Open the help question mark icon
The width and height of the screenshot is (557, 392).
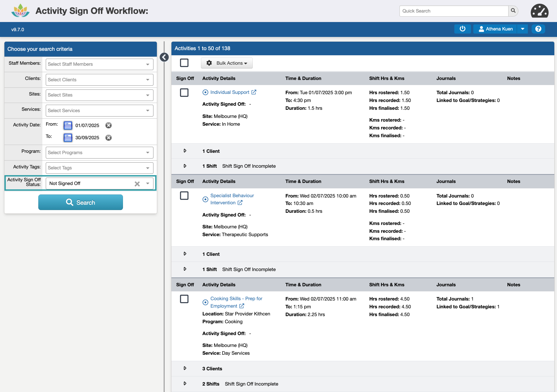(538, 29)
